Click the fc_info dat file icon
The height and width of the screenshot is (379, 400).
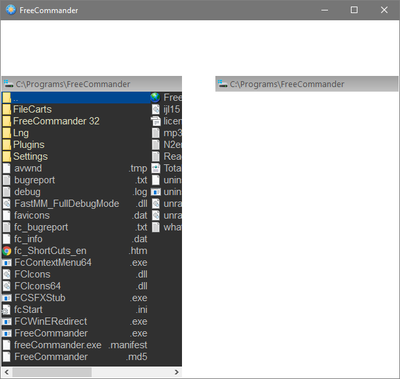point(7,239)
